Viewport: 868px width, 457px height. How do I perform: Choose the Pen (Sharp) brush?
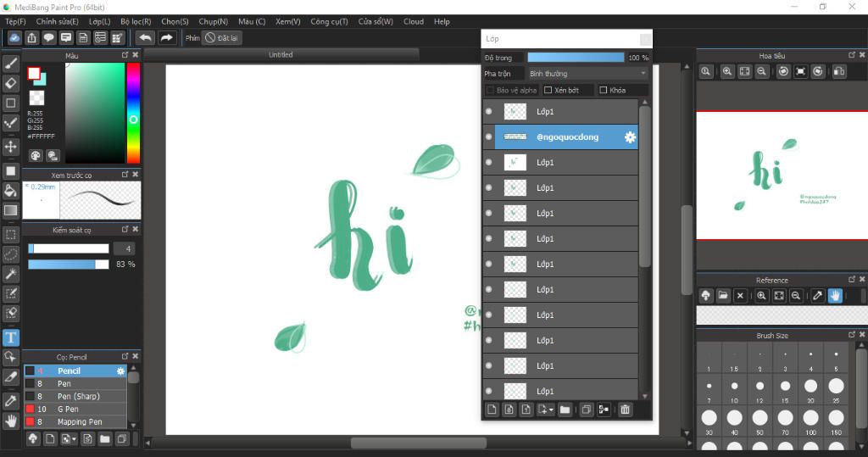pyautogui.click(x=75, y=397)
